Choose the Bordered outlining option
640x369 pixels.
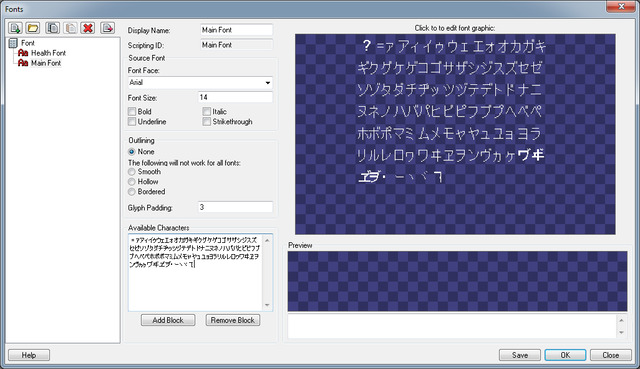coord(132,192)
